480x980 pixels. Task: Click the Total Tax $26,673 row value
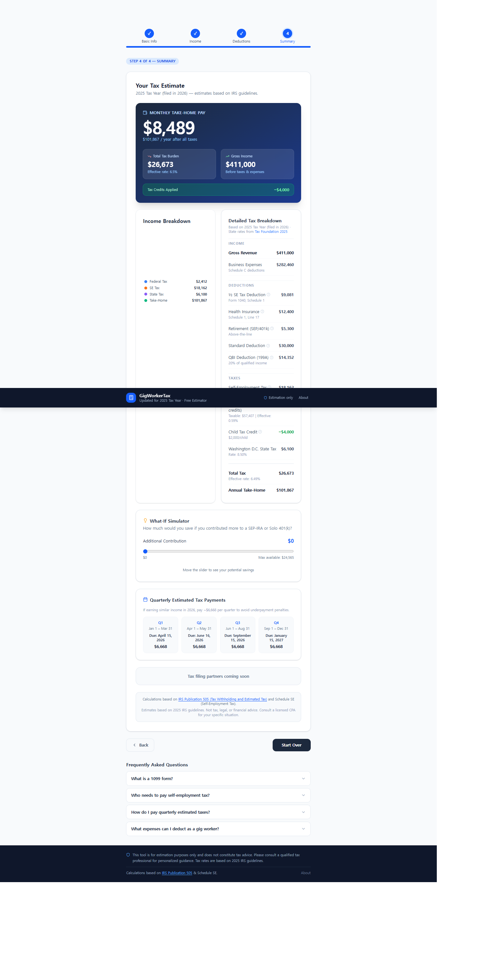click(x=286, y=473)
